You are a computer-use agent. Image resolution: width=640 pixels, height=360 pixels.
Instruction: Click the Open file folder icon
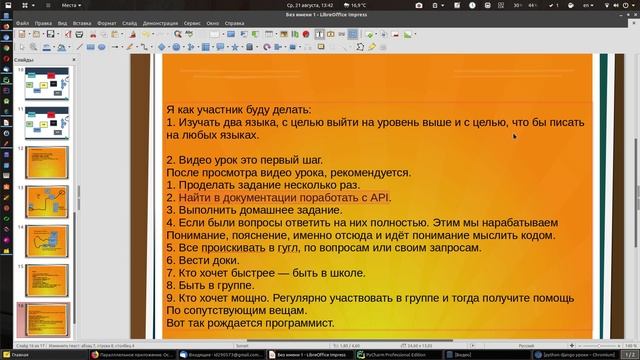coord(36,34)
